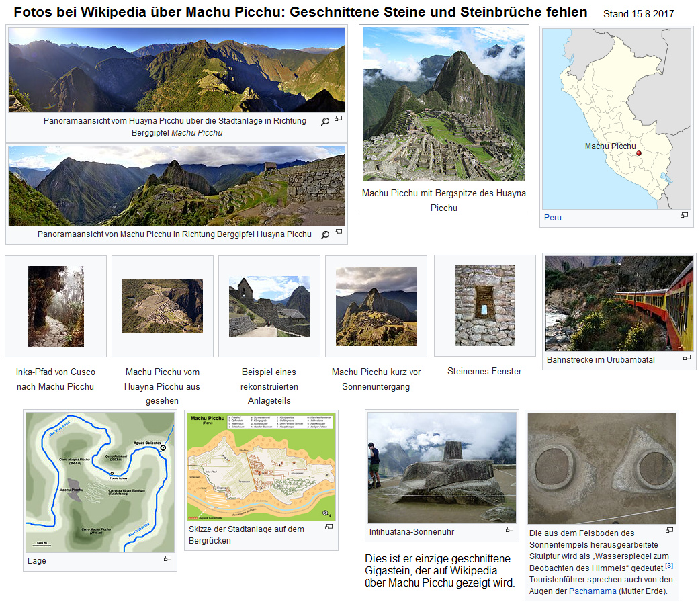
Task: Select the red Machu Picchu marker on the Peru map
Action: 640,152
